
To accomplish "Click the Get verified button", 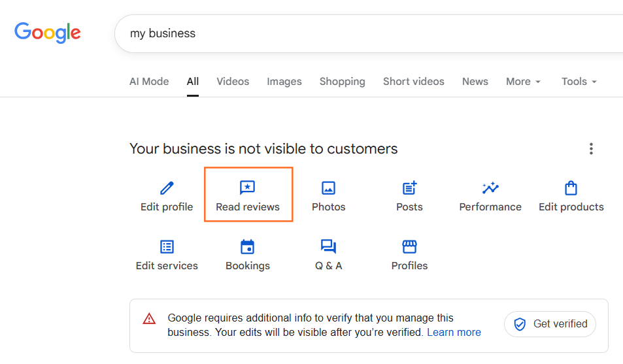I will point(550,324).
